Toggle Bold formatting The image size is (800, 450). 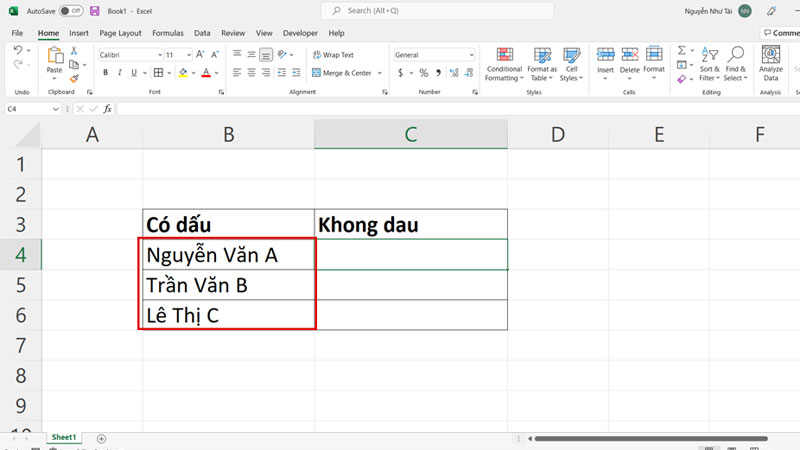106,73
